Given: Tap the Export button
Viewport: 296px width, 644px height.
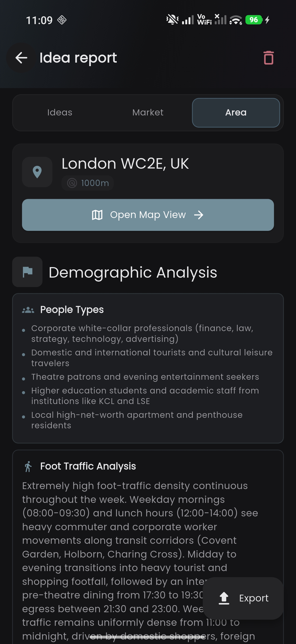Looking at the screenshot, I should pyautogui.click(x=243, y=598).
